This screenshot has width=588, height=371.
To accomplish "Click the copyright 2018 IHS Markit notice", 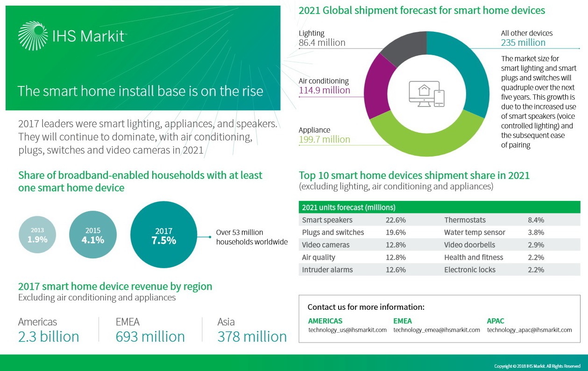I will coord(537,366).
